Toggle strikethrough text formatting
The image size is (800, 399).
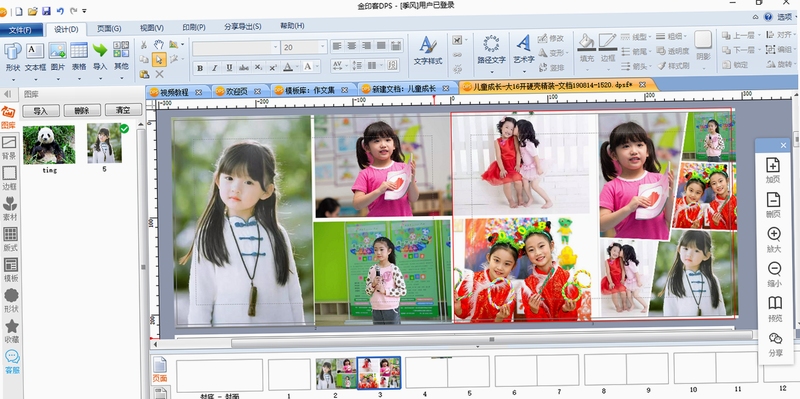coord(244,67)
